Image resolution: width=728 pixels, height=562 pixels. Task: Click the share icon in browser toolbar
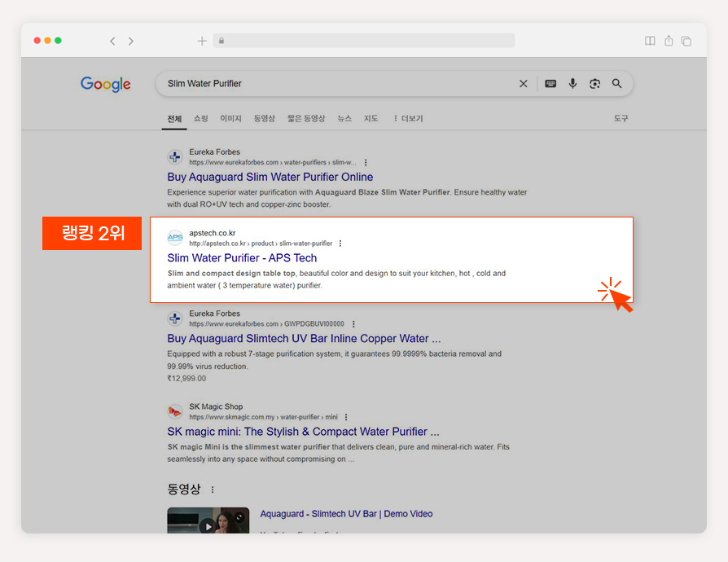coord(669,41)
